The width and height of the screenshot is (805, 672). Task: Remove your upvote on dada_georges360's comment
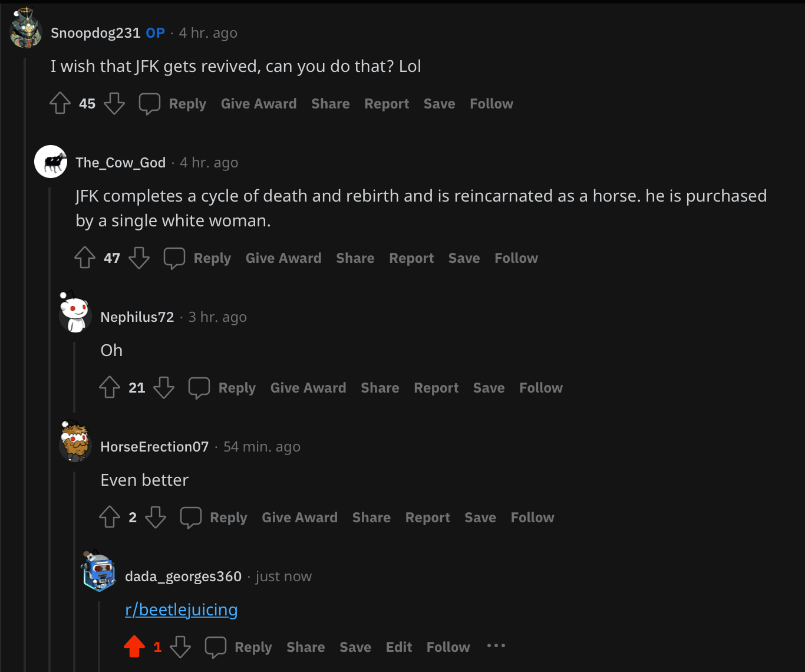(134, 647)
